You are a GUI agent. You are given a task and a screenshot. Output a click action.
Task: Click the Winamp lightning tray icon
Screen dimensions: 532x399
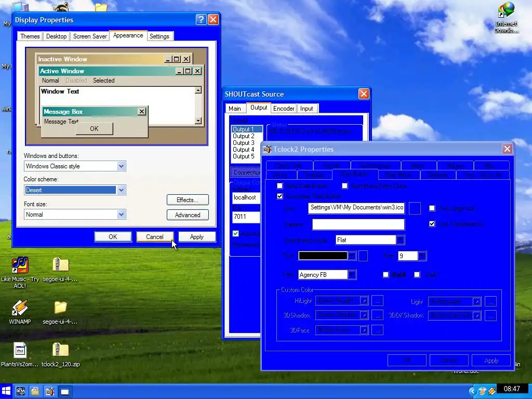pos(491,391)
